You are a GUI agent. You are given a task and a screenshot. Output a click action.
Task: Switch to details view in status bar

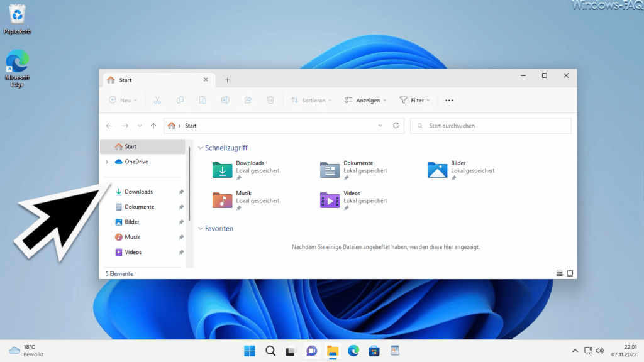tap(559, 273)
